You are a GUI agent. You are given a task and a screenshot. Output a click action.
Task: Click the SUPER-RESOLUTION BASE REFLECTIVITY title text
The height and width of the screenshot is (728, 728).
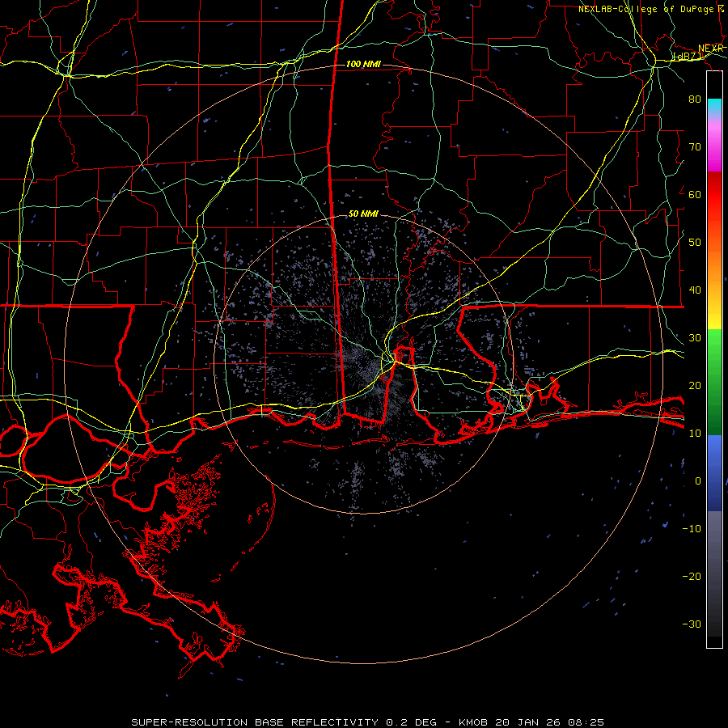[255, 722]
